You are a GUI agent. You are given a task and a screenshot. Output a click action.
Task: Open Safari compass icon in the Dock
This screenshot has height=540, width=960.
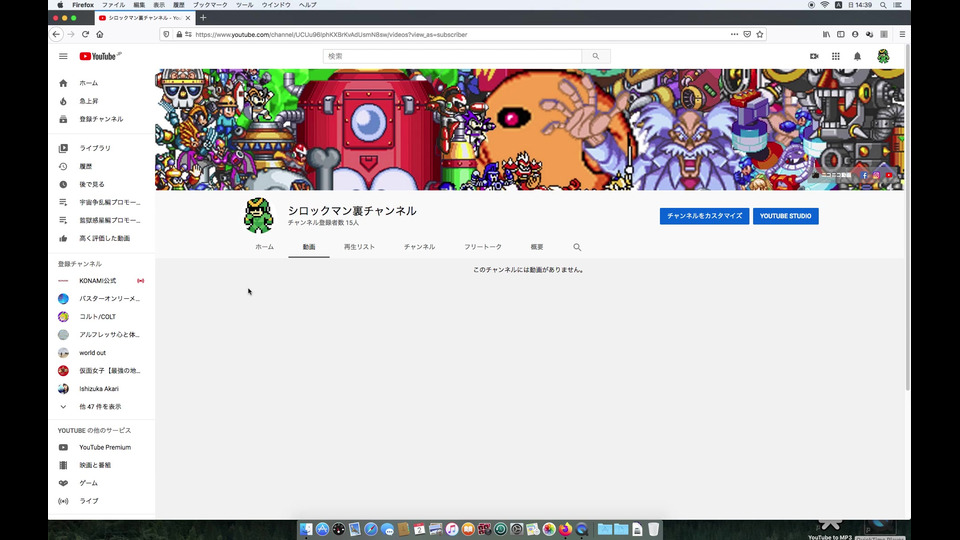tap(371, 529)
